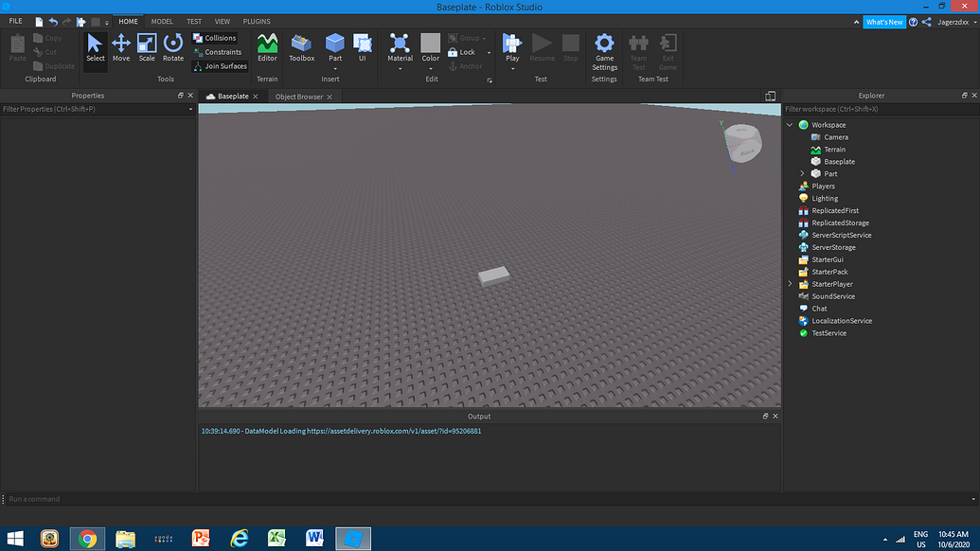The width and height of the screenshot is (980, 551).
Task: Open the Color picker dropdown
Action: click(431, 67)
